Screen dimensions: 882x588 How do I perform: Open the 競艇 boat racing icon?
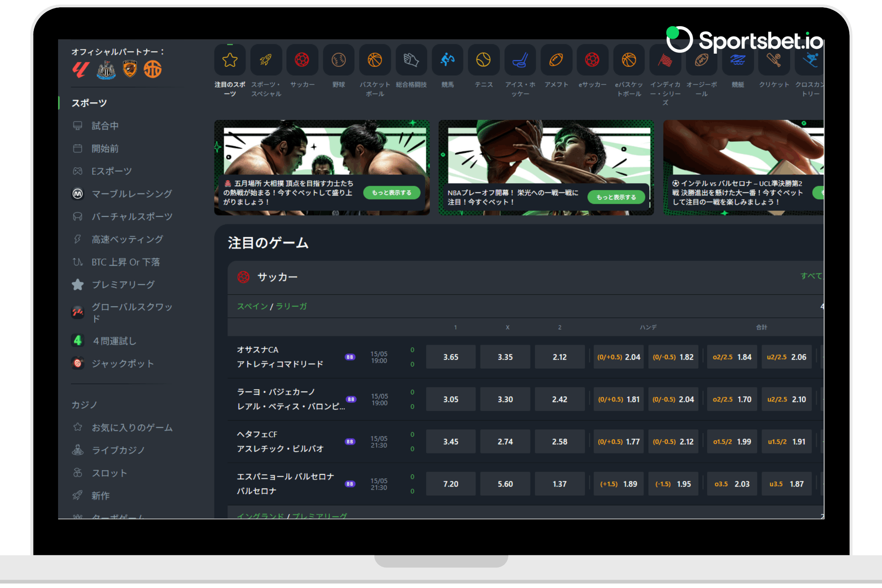click(738, 60)
